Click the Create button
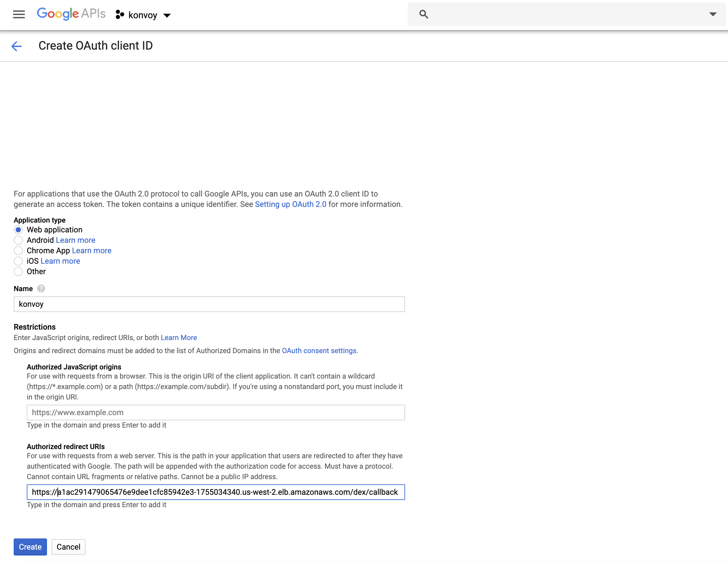 pos(30,547)
